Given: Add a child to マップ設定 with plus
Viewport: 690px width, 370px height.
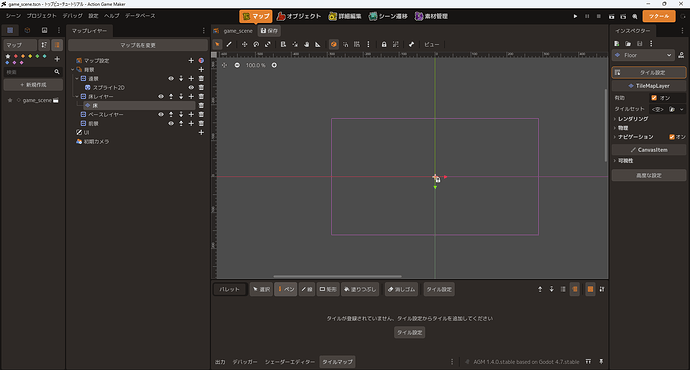Looking at the screenshot, I should 191,60.
